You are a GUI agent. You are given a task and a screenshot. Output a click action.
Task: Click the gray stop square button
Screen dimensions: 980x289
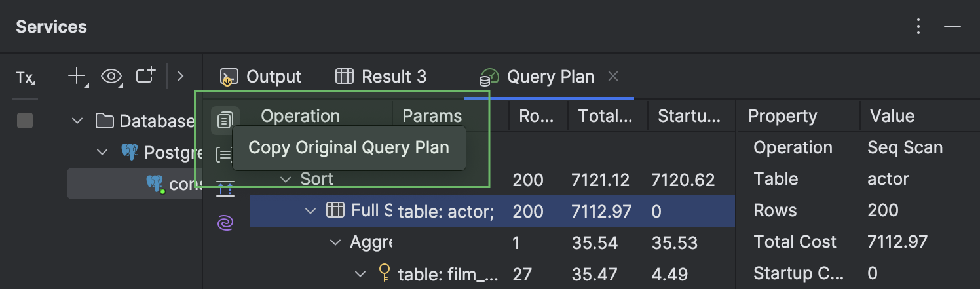coord(25,121)
